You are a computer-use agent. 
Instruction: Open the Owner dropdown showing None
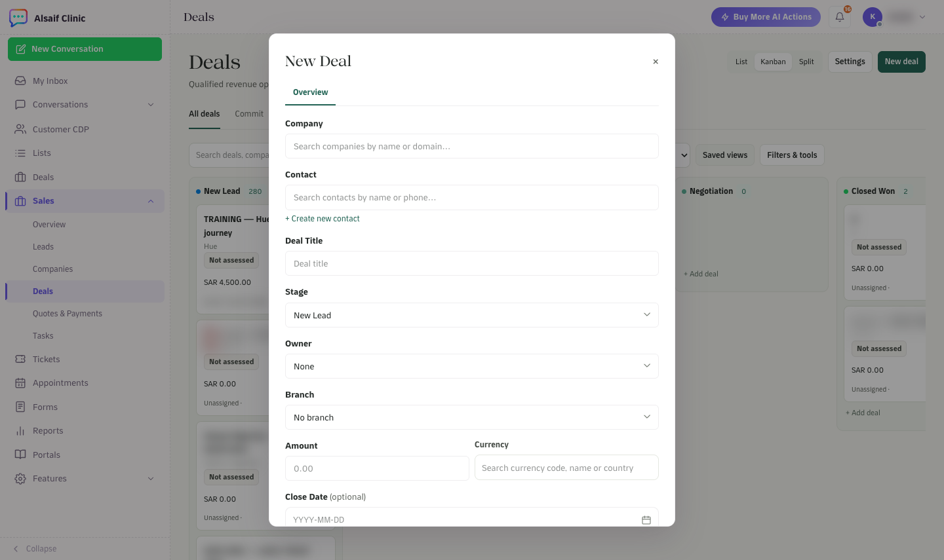coord(472,366)
